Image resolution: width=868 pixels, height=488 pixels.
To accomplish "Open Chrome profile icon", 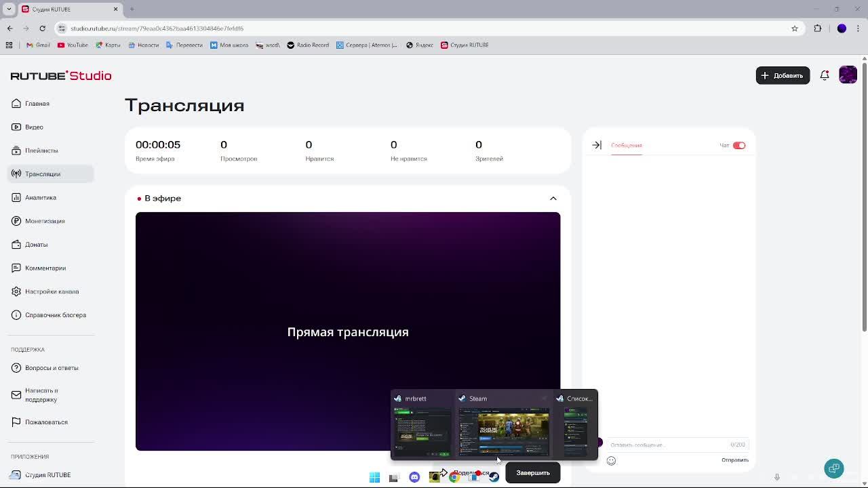I will (x=842, y=28).
